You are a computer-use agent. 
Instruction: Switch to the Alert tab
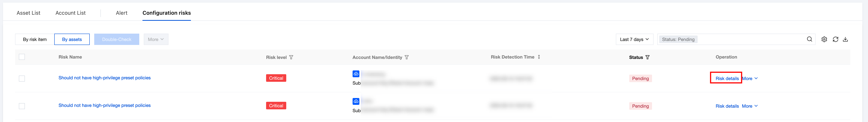click(121, 13)
